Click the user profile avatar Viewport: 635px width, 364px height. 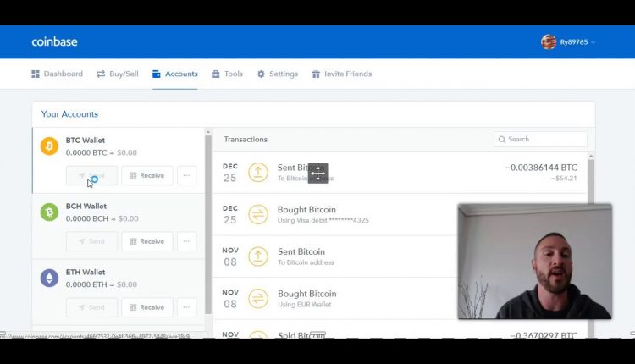click(x=549, y=42)
